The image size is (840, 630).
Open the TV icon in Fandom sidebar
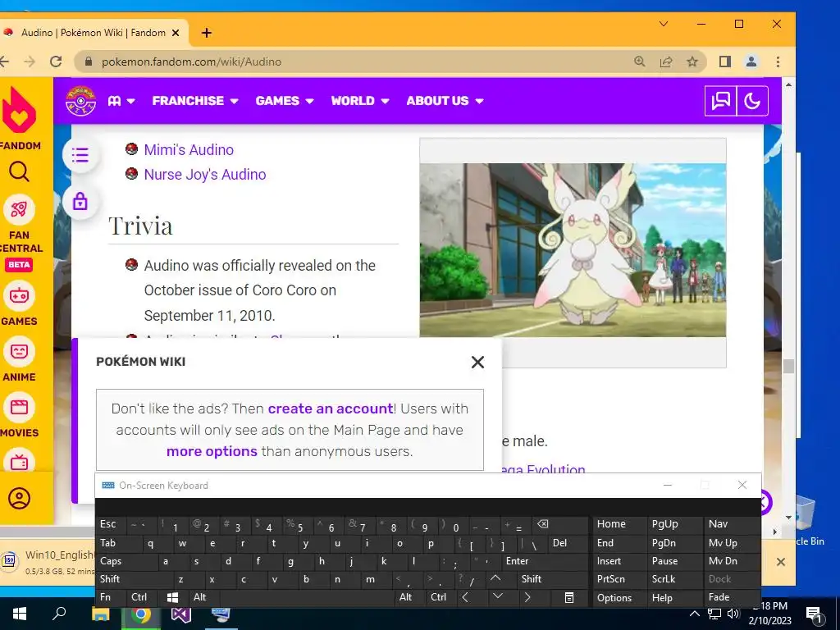pyautogui.click(x=20, y=461)
